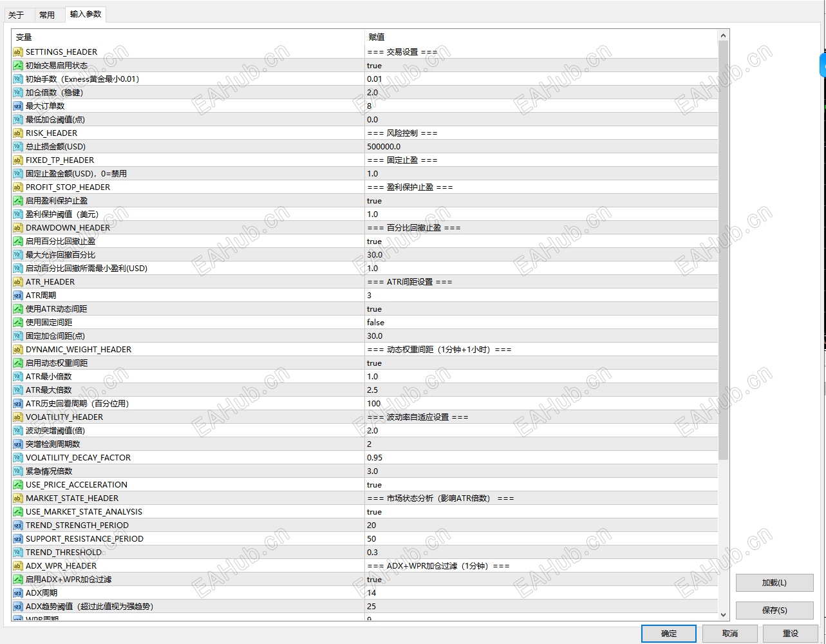The image size is (826, 644).
Task: Click the integer icon beside ATR周期
Action: tap(18, 296)
